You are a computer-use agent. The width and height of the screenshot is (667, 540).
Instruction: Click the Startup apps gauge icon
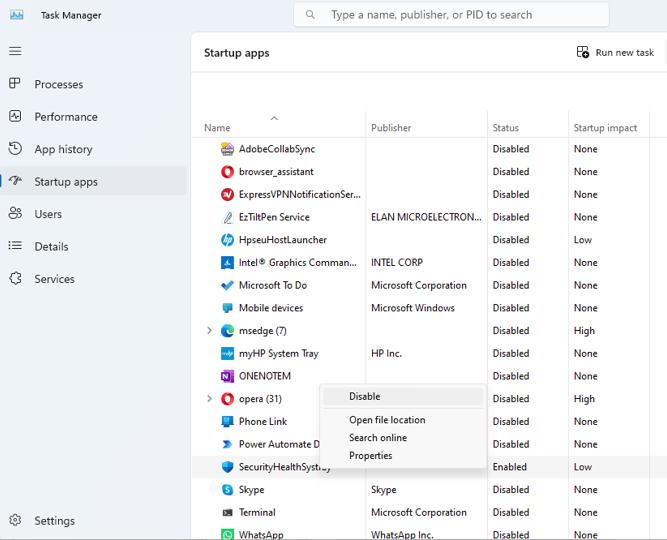pos(15,181)
